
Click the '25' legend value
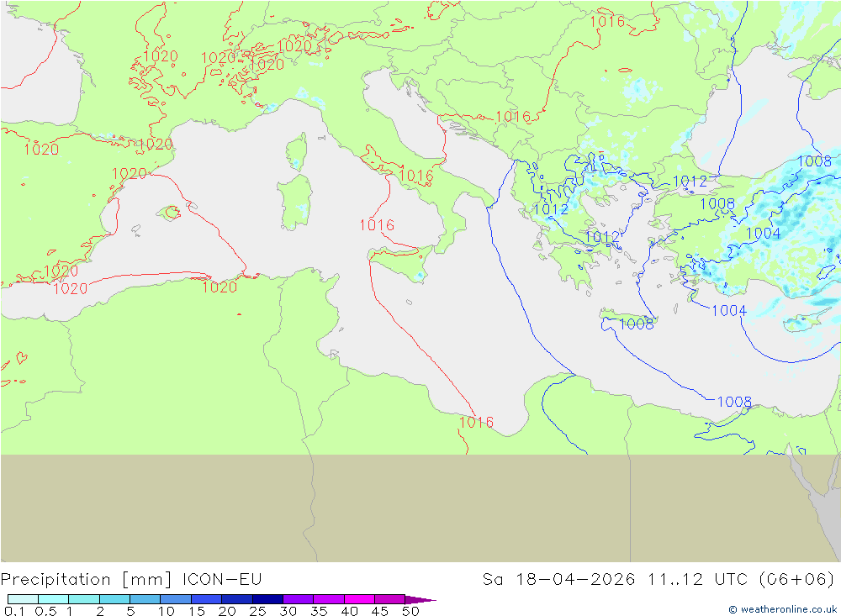click(x=257, y=611)
